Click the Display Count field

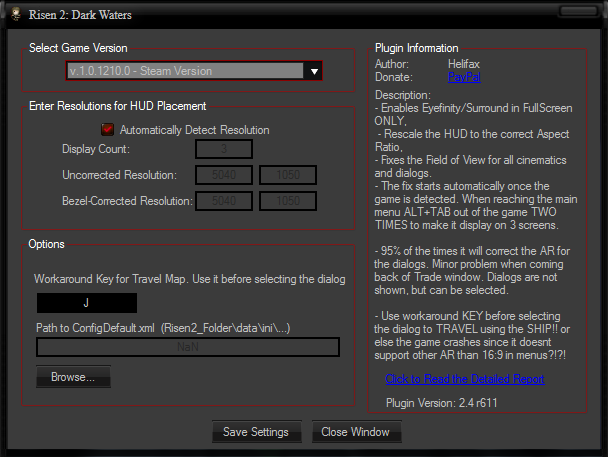(x=224, y=149)
